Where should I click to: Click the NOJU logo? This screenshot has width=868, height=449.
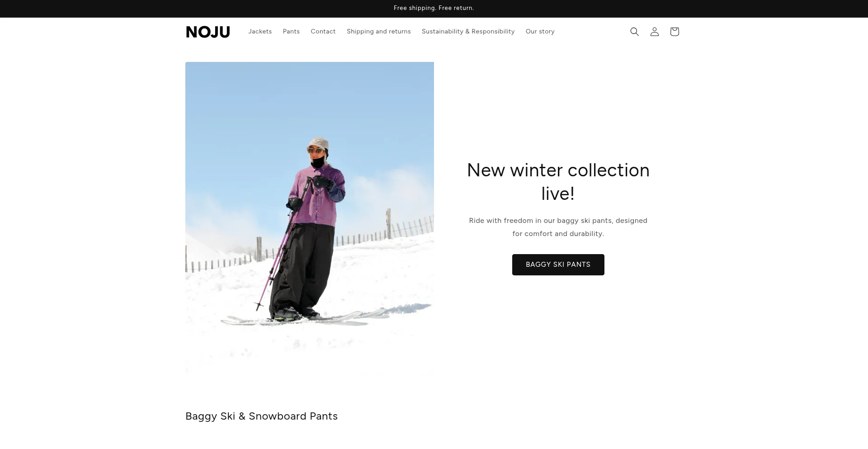coord(208,32)
